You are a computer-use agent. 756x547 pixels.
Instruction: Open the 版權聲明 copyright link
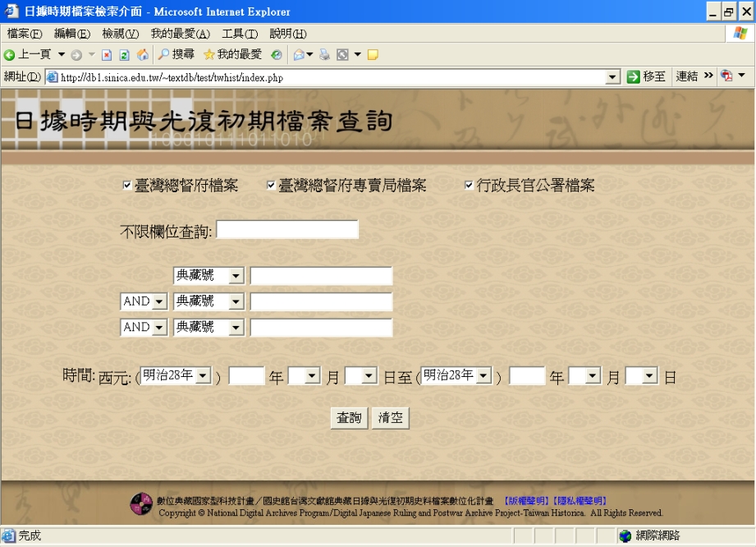(x=526, y=500)
